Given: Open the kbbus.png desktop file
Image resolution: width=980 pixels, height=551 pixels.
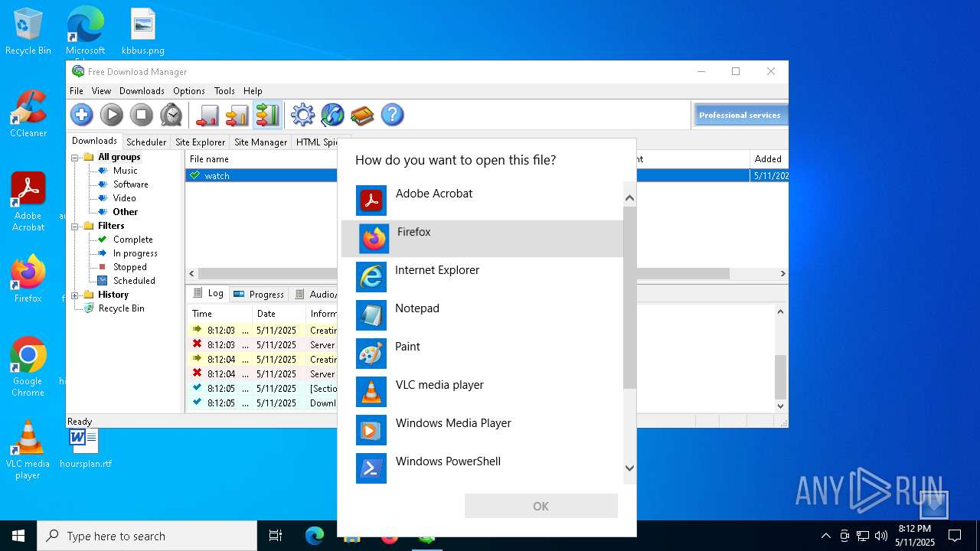Looking at the screenshot, I should [143, 31].
